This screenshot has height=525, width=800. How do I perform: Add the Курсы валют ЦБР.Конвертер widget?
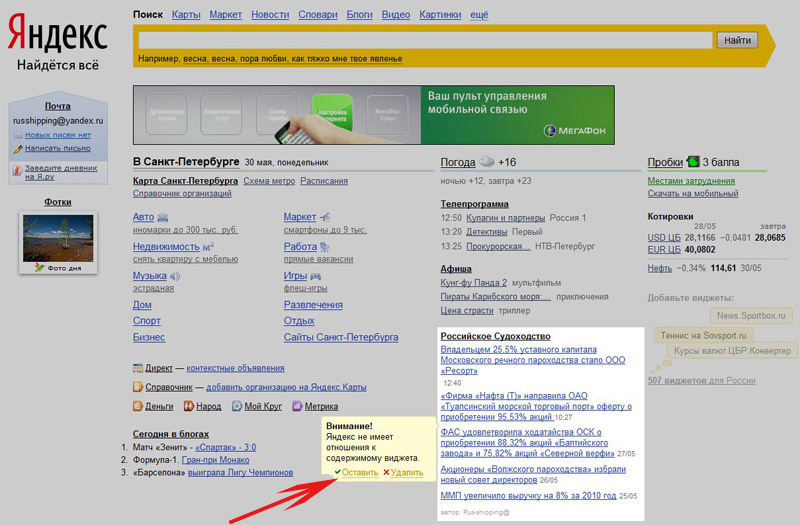click(x=732, y=351)
